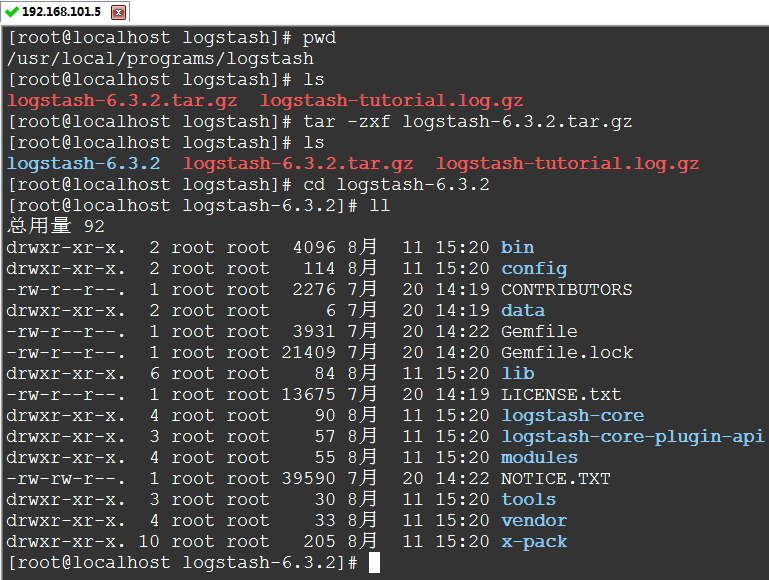Screen dimensions: 769x580
Task: Close the 192.168.101.5 session tab
Action: (118, 13)
